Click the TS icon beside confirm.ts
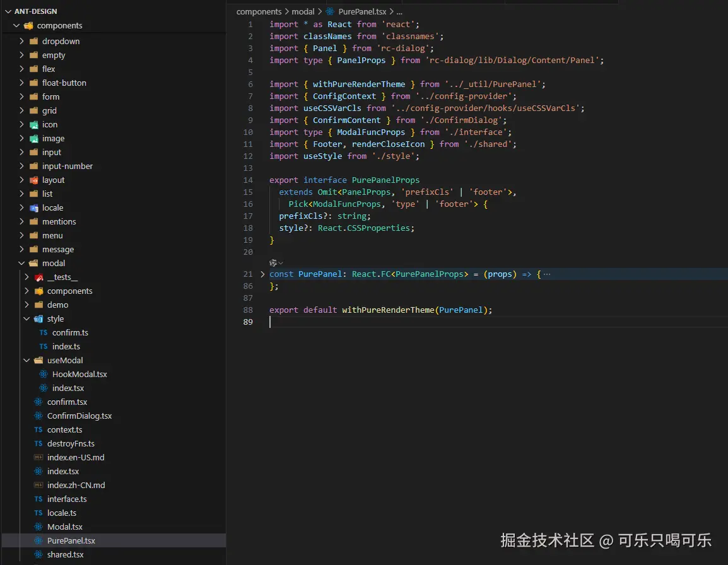Viewport: 728px width, 565px height. click(44, 332)
